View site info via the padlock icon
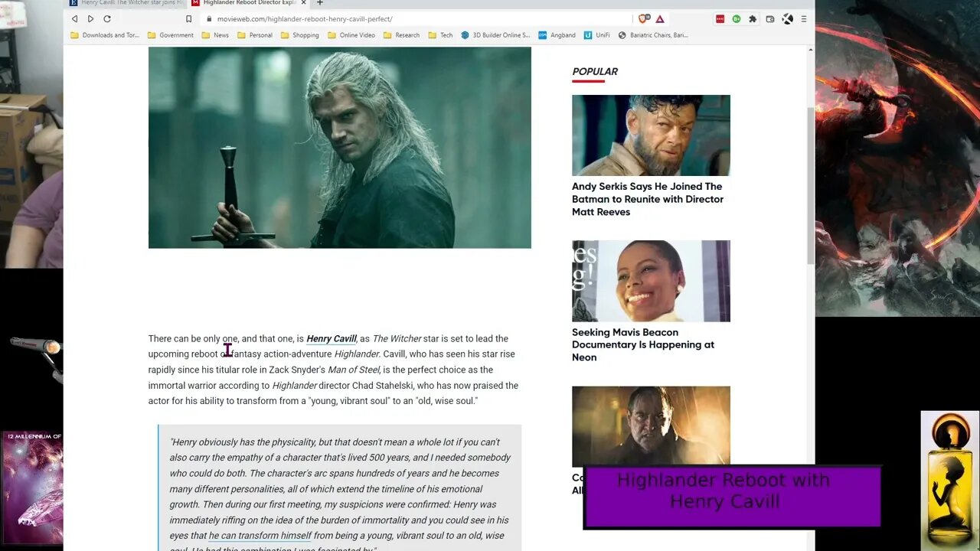This screenshot has height=551, width=980. tap(210, 18)
